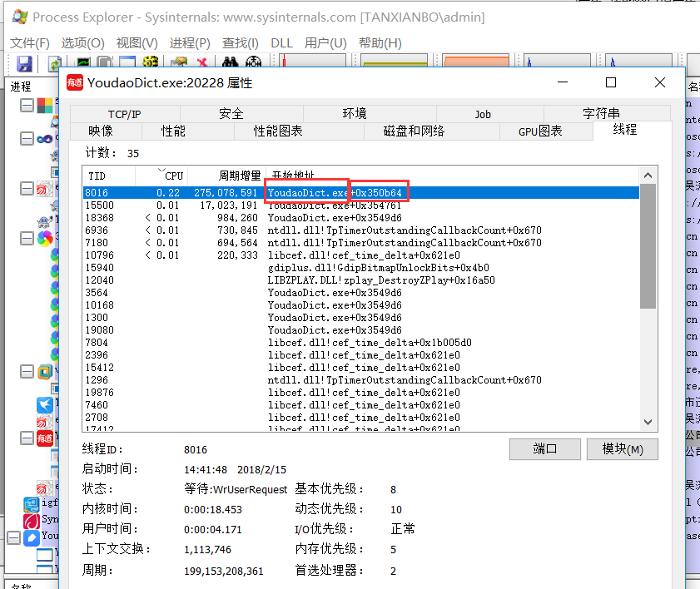
Task: Switch to the TCP/IP tab
Action: point(125,114)
